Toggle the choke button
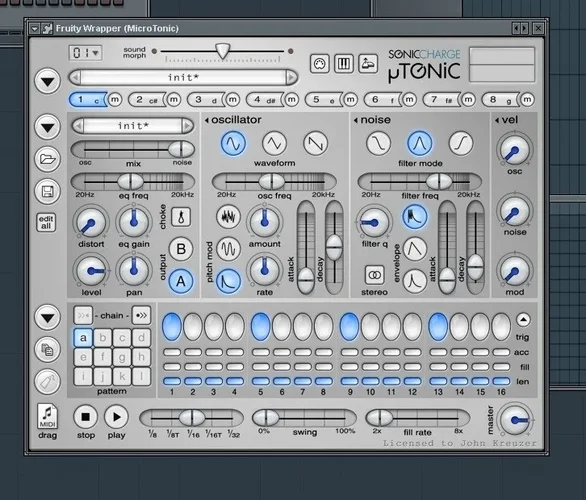The image size is (586, 500). pyautogui.click(x=181, y=217)
